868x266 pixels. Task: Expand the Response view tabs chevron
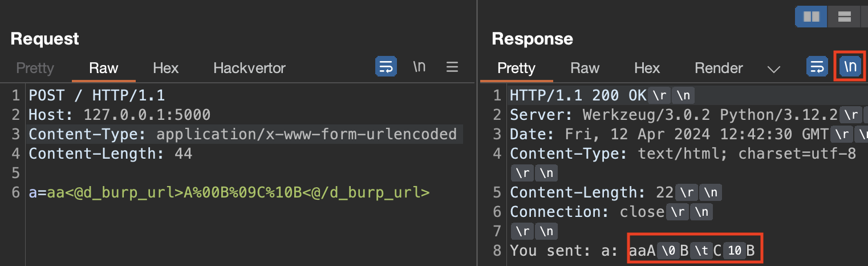click(773, 69)
